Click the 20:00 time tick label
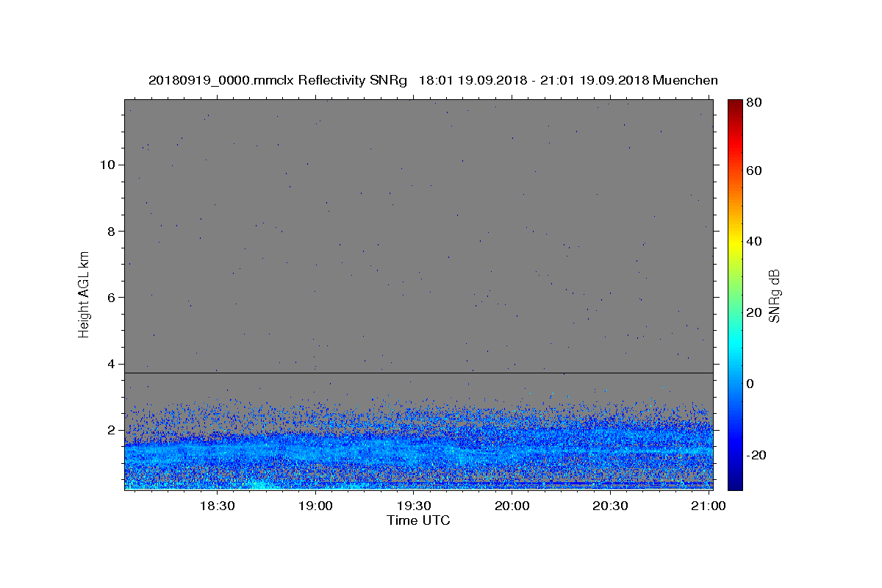882x588 pixels. 512,506
